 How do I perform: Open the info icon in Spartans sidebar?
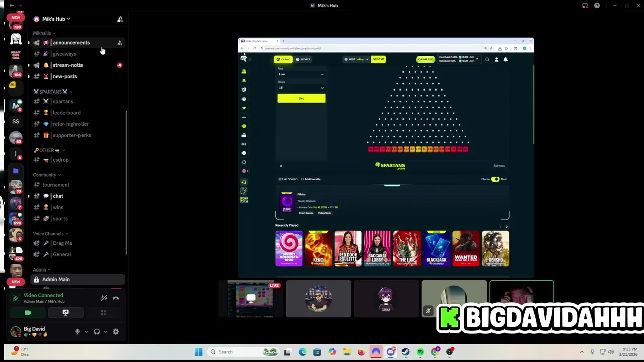coord(244,153)
